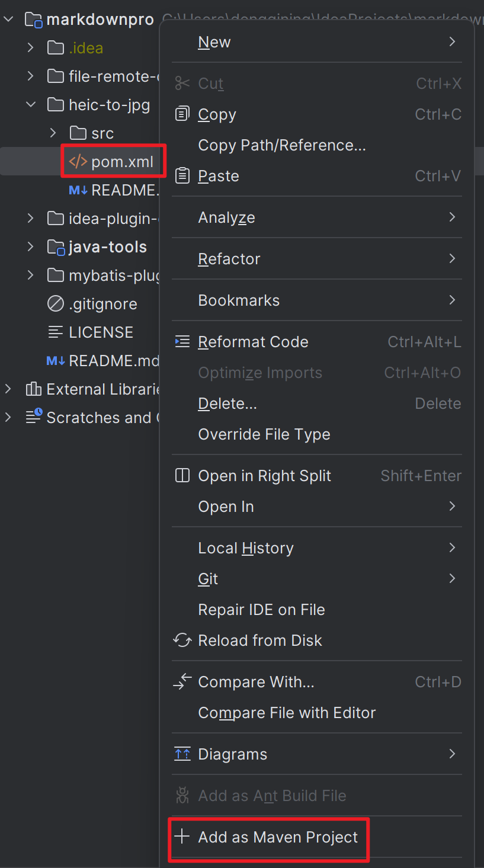Screen dimensions: 484x868
Task: Click the Copy clipboard icon
Action: pos(182,114)
